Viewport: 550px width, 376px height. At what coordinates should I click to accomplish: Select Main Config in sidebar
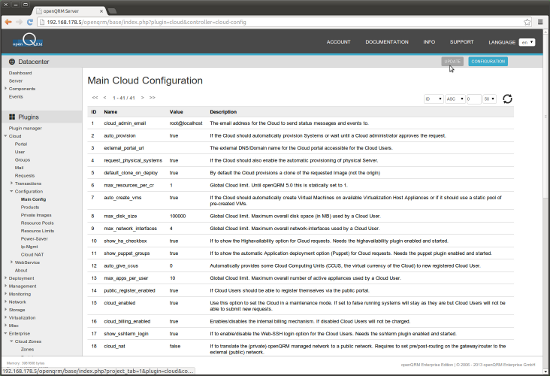point(33,199)
